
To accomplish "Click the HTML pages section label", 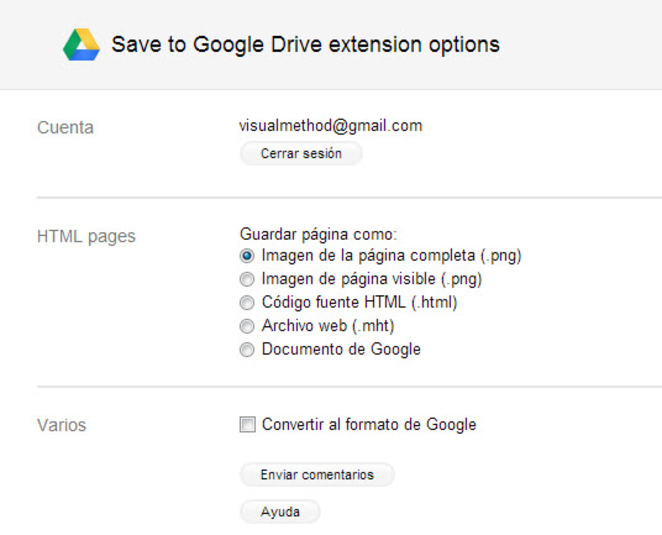I will tap(87, 236).
